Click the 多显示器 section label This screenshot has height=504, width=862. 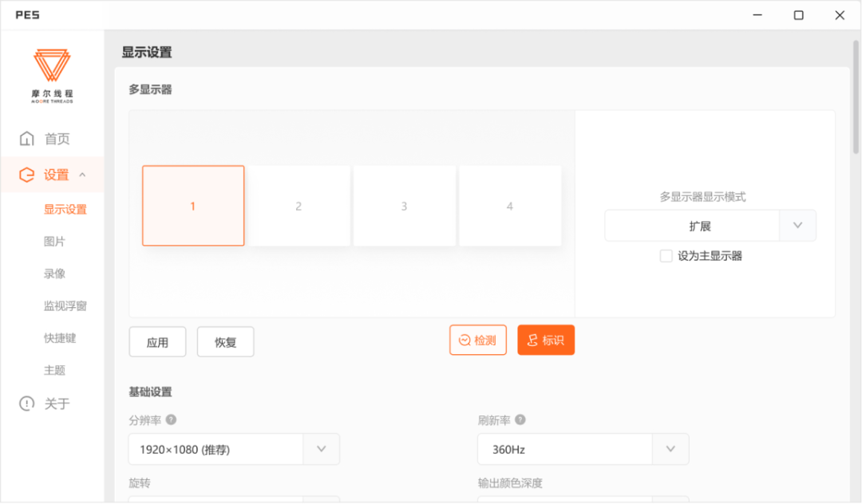[150, 89]
